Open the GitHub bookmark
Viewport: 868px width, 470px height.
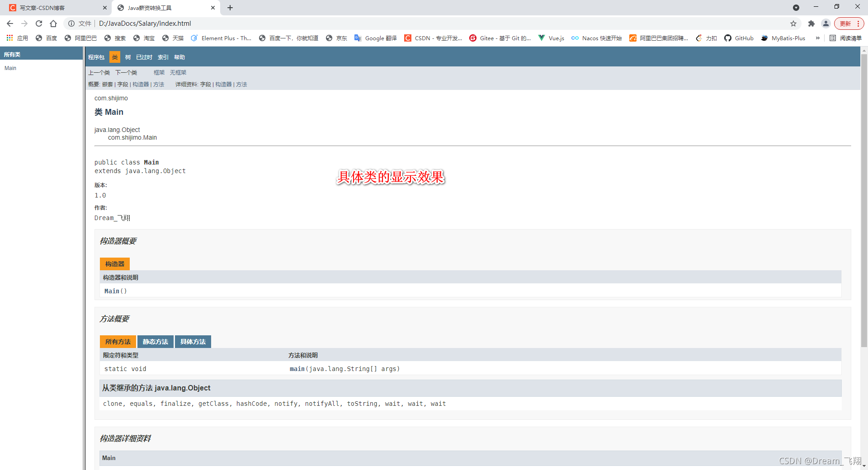(x=739, y=38)
